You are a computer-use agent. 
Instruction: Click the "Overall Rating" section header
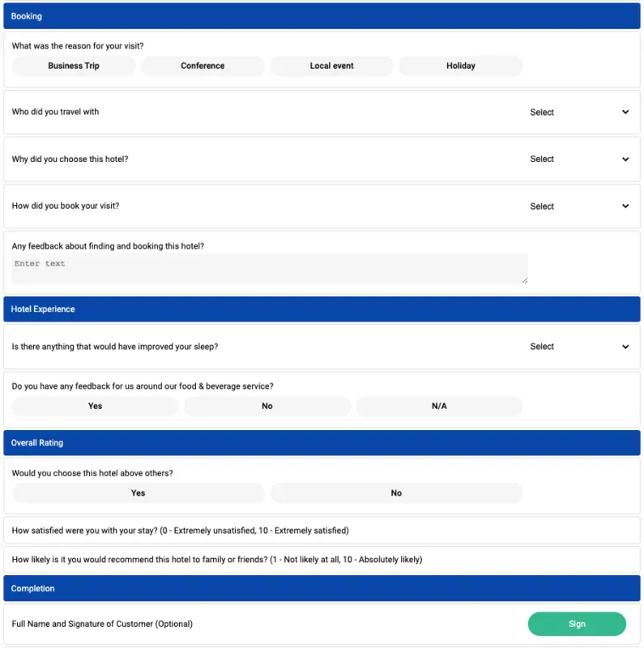[x=322, y=442]
